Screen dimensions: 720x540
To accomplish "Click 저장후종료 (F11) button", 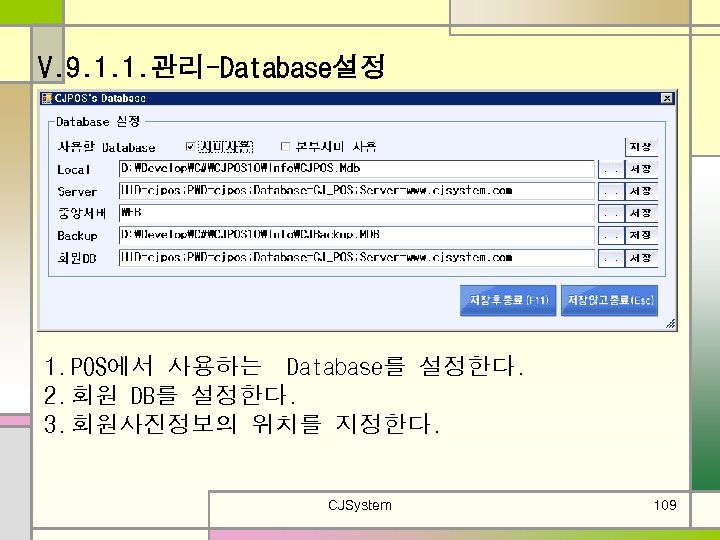I will pyautogui.click(x=508, y=300).
